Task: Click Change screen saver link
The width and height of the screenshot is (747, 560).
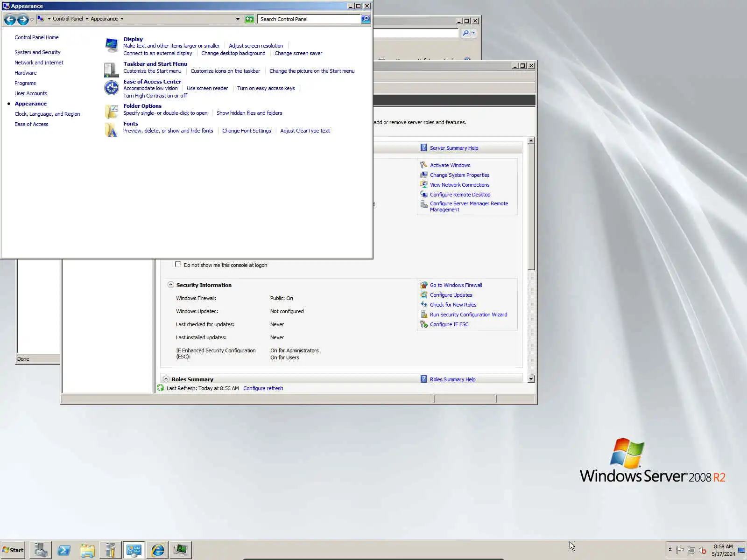Action: click(298, 53)
